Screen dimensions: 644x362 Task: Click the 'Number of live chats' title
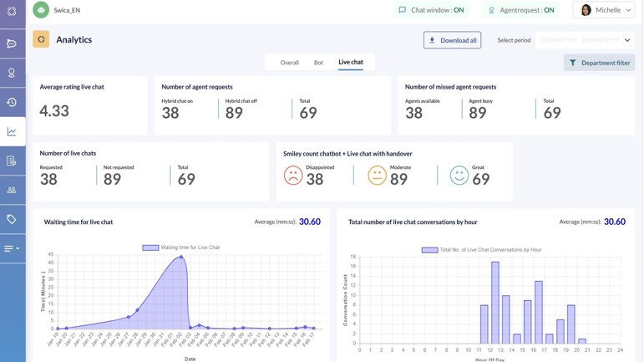(x=68, y=153)
